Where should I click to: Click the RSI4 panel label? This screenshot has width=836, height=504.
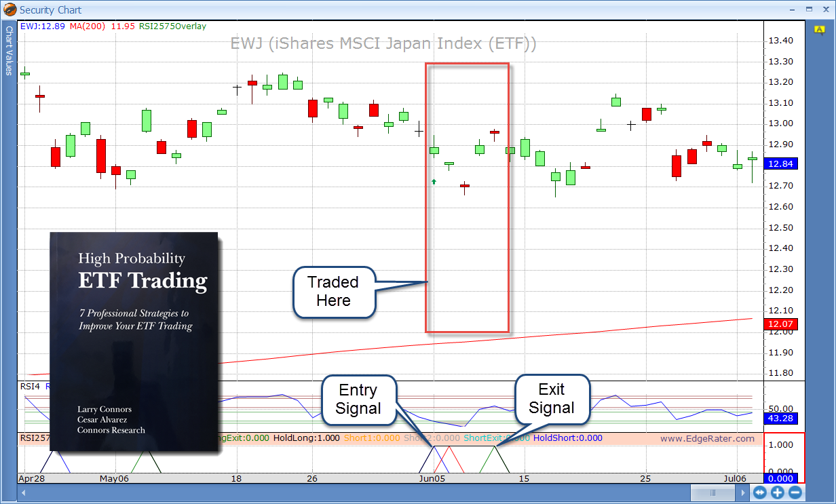click(30, 386)
